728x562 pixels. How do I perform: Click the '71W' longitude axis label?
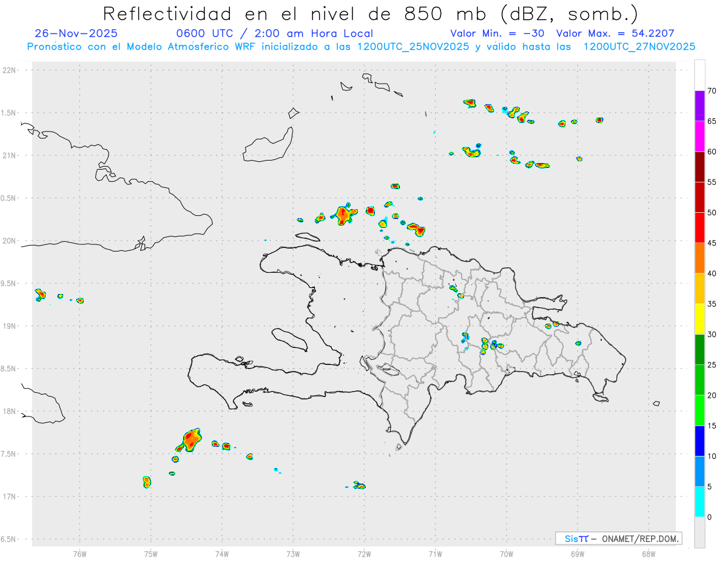tap(435, 554)
